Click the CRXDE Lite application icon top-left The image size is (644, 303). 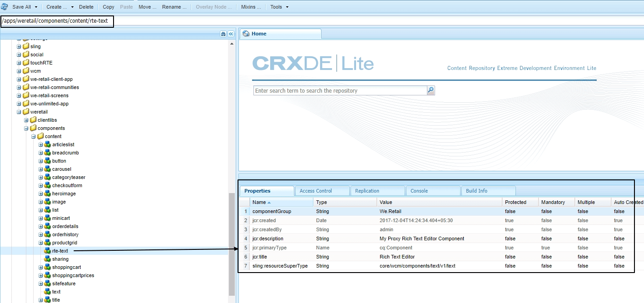point(5,6)
